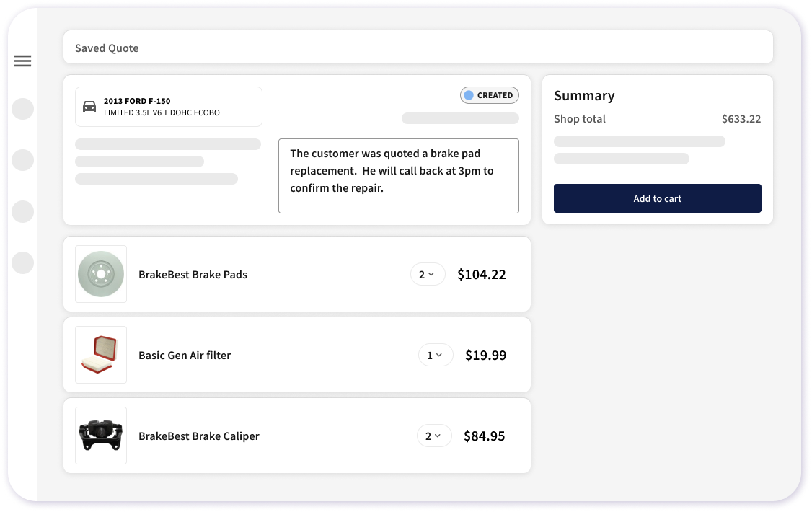Open Basic Gen Air filter quantity dropdown
Screen dimensions: 812x512
tap(436, 355)
